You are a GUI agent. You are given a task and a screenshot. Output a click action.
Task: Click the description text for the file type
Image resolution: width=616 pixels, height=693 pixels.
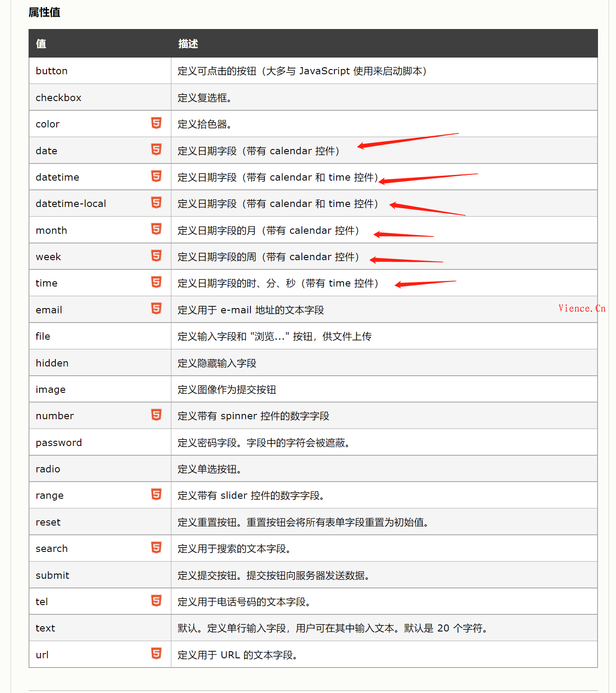tap(275, 337)
